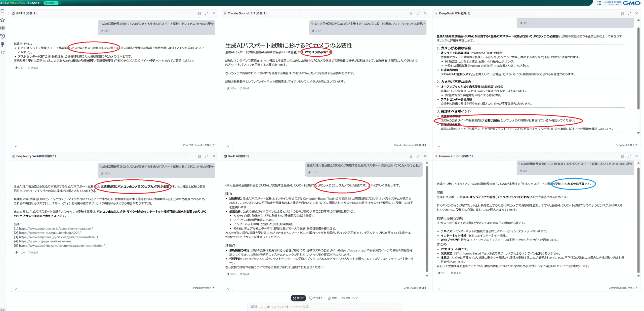Click the 共有リンク share link button
644x311 pixels.
click(x=350, y=298)
